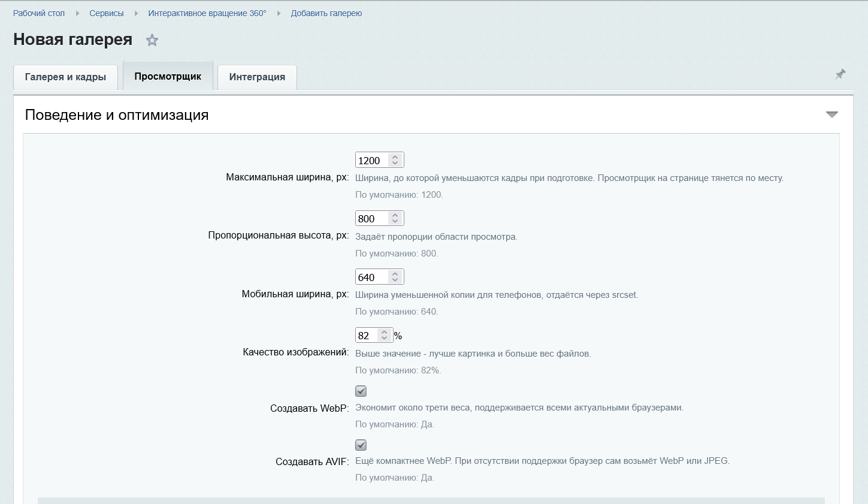
Task: Go to the Сервисы breadcrumb
Action: click(107, 13)
